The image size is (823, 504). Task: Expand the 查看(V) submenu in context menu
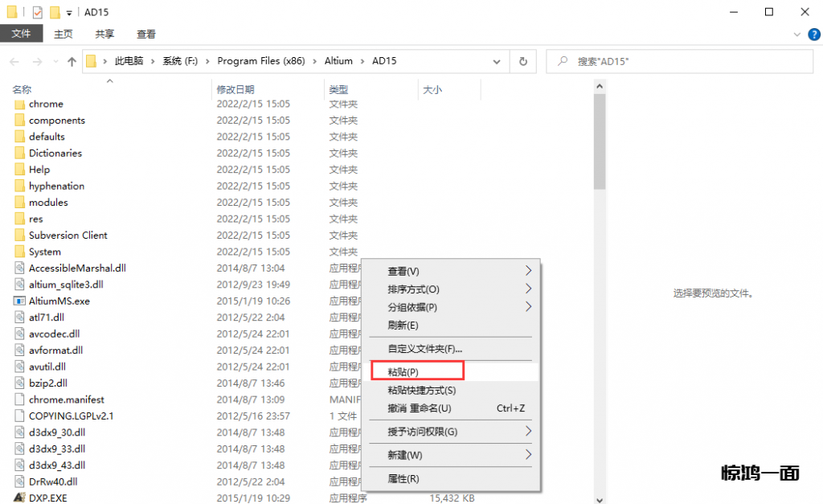point(528,271)
